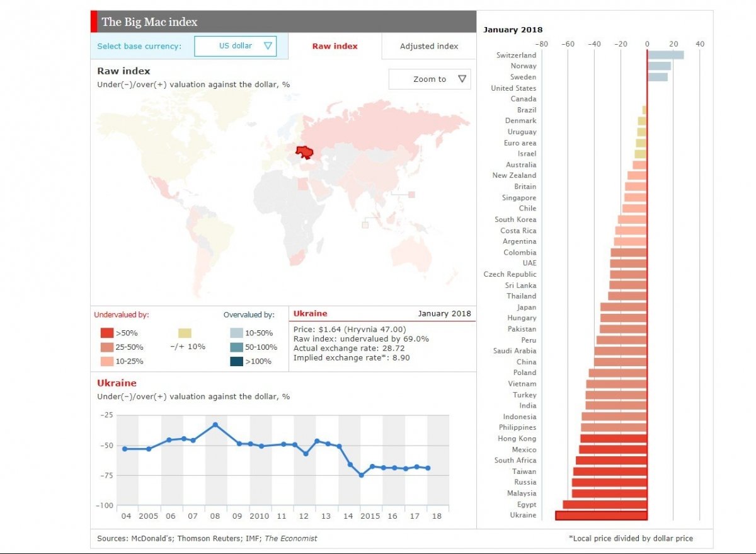The width and height of the screenshot is (756, 554).
Task: Click the 'South Africa' country label
Action: (x=515, y=460)
